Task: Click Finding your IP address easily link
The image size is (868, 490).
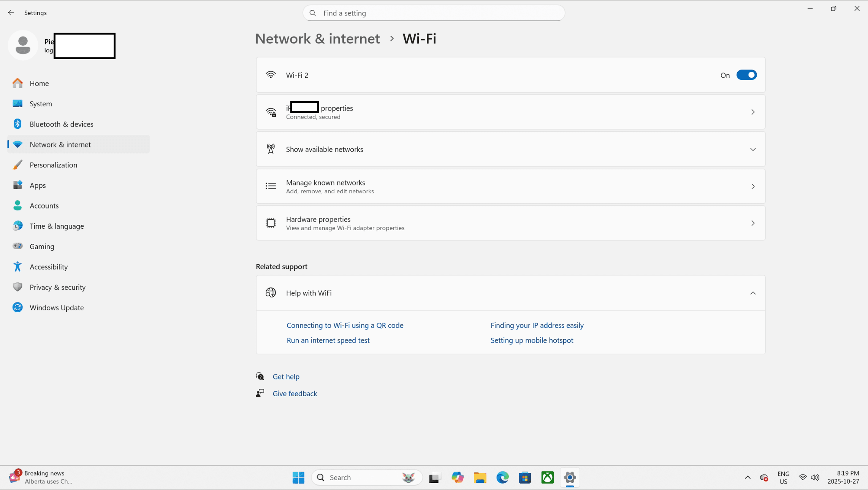Action: click(x=537, y=326)
